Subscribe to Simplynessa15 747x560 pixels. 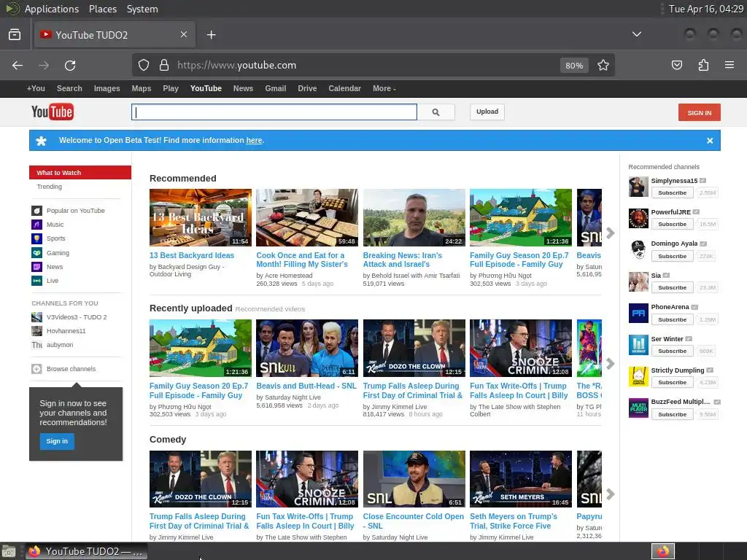pos(672,192)
